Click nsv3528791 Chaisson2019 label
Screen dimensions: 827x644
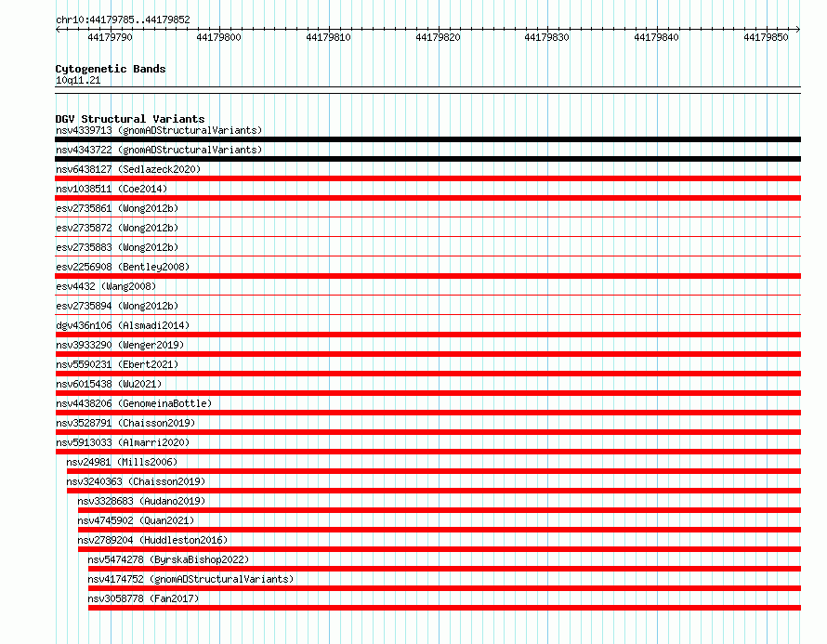[x=125, y=423]
